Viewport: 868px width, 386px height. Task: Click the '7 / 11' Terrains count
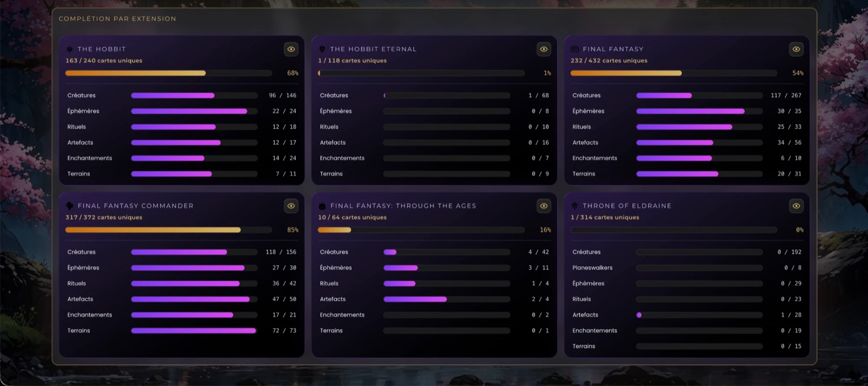tap(286, 174)
